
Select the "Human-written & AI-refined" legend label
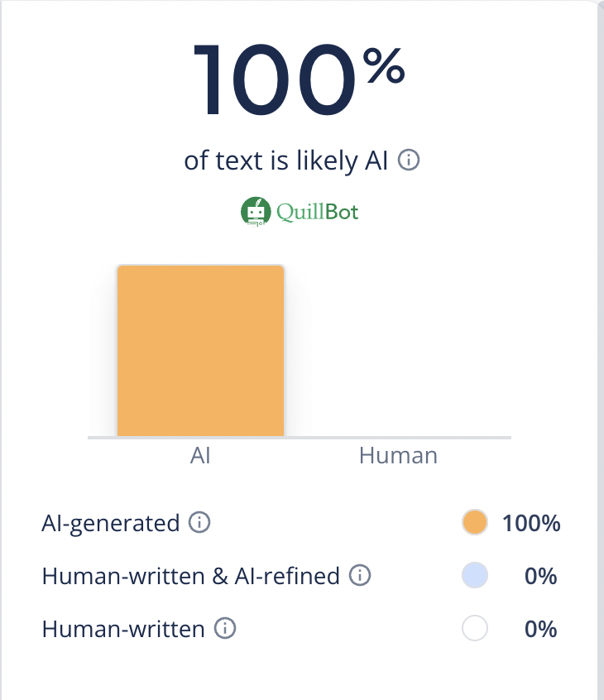tap(191, 576)
